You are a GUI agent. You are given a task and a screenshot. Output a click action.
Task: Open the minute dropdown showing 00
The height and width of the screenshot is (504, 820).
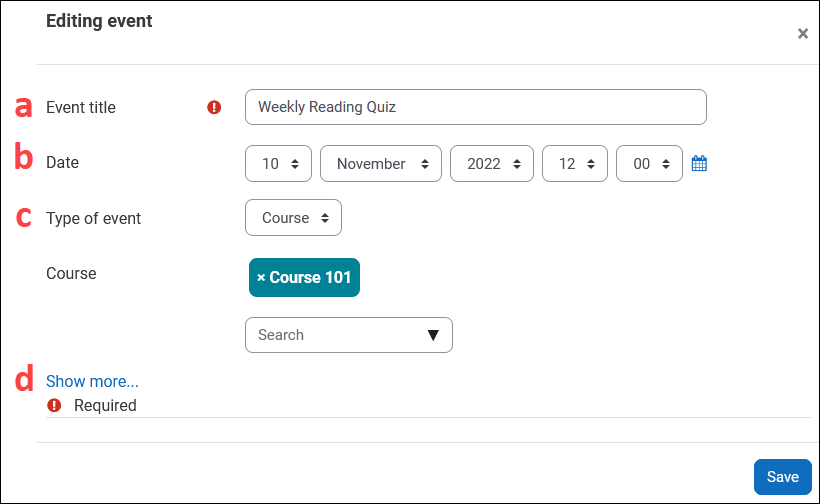649,164
